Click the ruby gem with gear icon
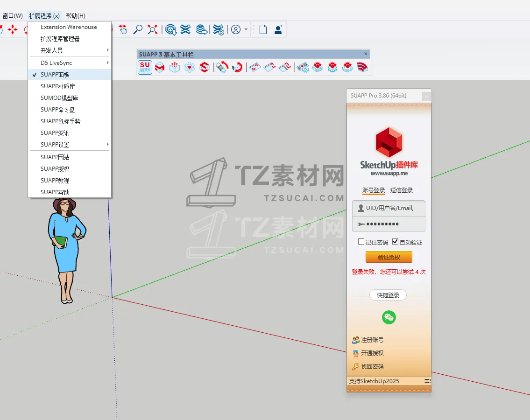This screenshot has height=420, width=530. pyautogui.click(x=332, y=67)
